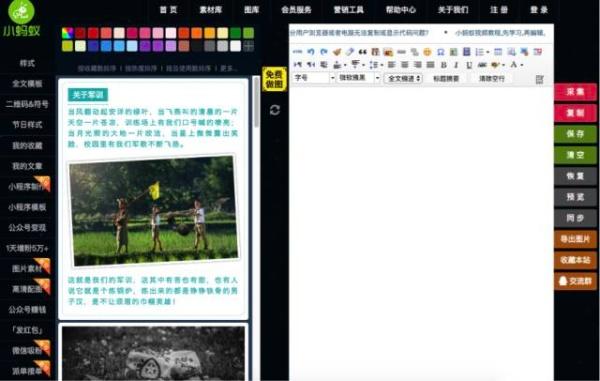Click the horizontal rule icon
This screenshot has height=381, width=600.
(401, 52)
